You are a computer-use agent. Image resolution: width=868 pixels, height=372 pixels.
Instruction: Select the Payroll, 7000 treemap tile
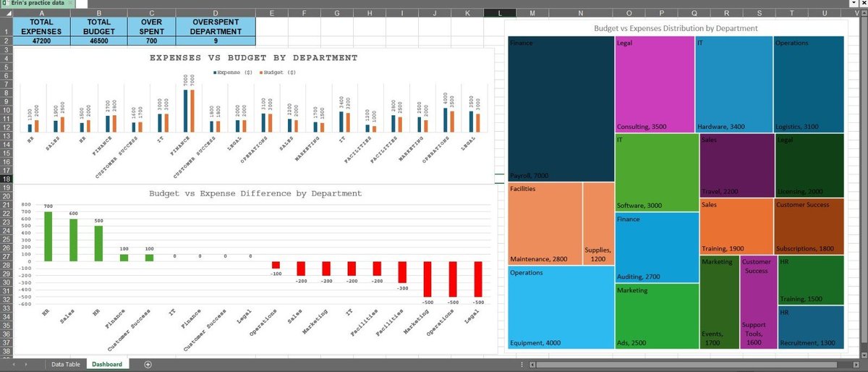561,109
